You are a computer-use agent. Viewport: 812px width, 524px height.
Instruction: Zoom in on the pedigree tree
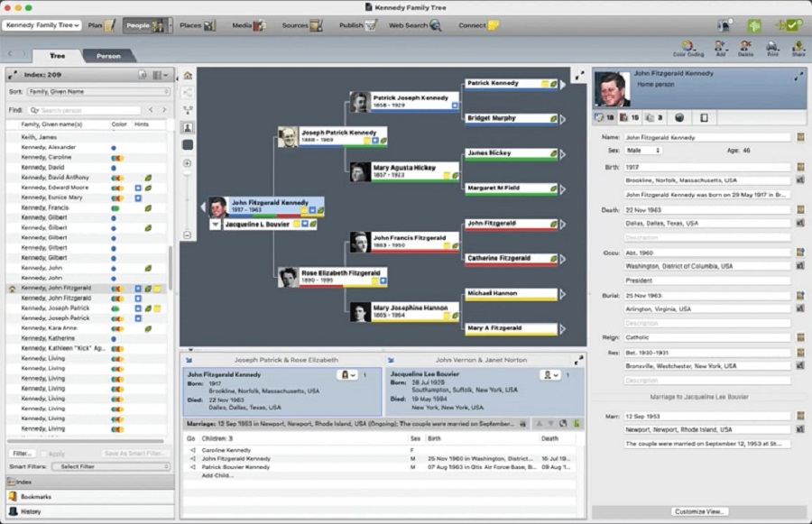(188, 163)
